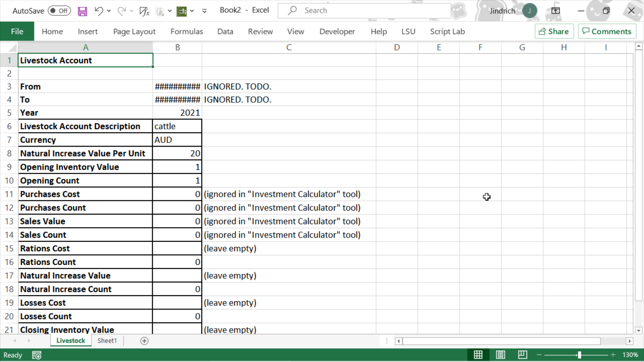Viewport: 644px width, 362px height.
Task: Open the Comments pane button
Action: pyautogui.click(x=607, y=32)
